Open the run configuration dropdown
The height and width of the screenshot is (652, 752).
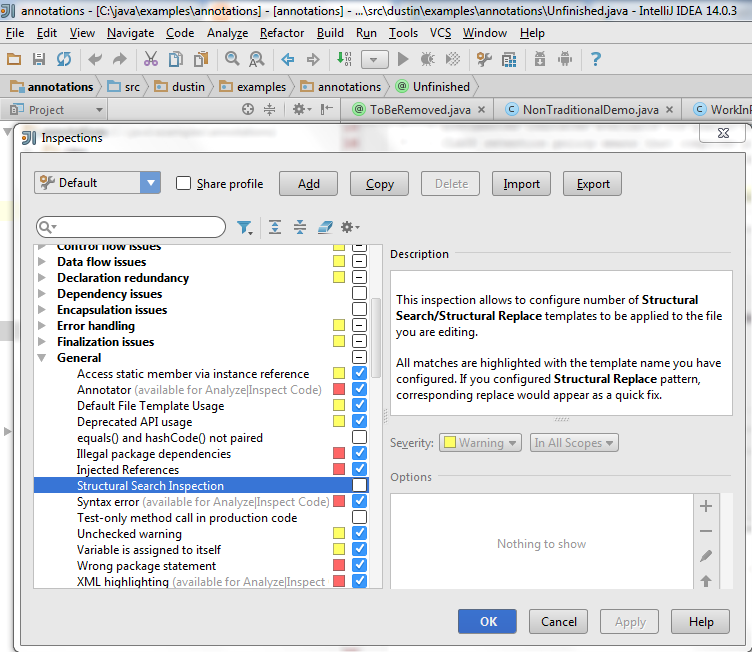[x=374, y=60]
